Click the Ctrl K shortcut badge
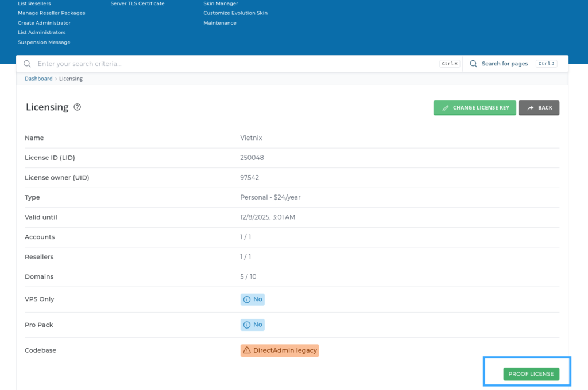Screen dimensions: 588x390 [450, 63]
